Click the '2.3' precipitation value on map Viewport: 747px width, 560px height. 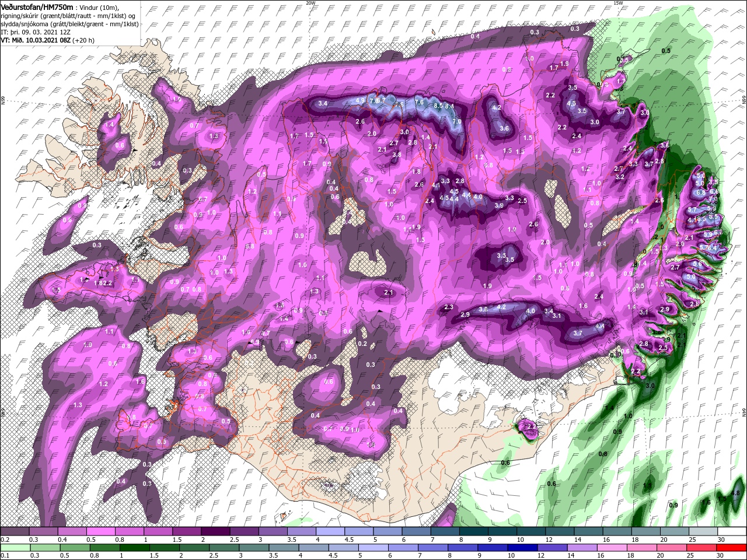coord(449,307)
